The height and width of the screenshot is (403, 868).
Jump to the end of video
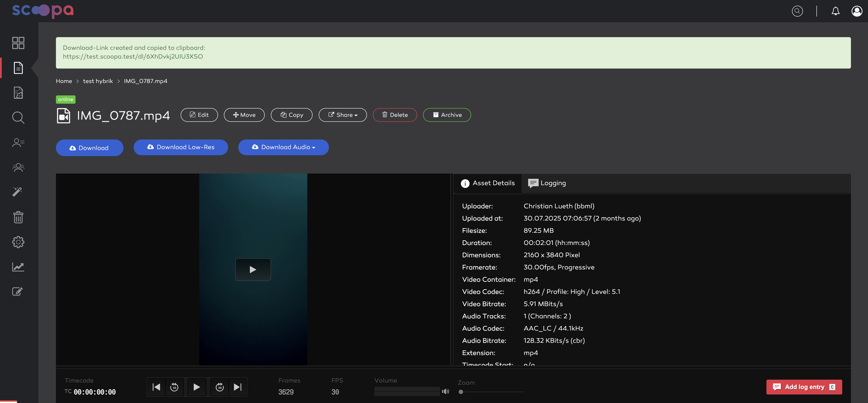click(x=238, y=387)
